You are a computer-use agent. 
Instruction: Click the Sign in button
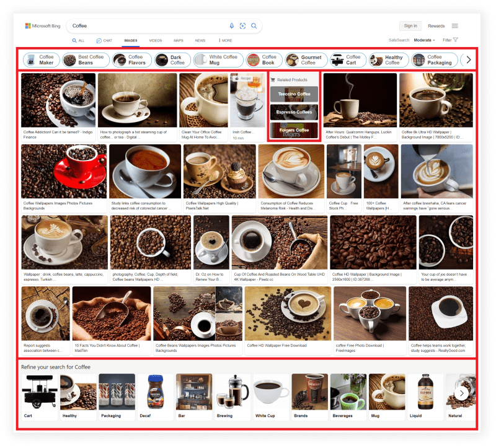[x=410, y=25]
